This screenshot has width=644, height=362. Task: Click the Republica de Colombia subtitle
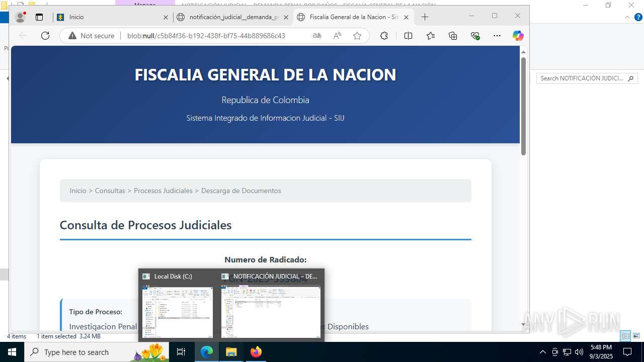click(x=265, y=100)
